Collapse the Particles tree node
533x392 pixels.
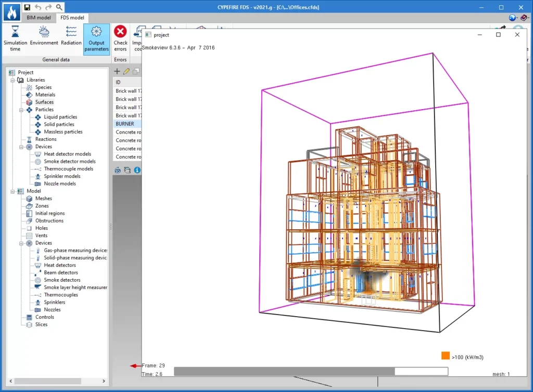tap(21, 110)
